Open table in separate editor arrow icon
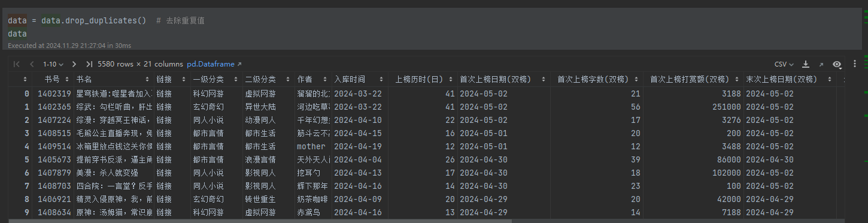This screenshot has height=223, width=868. pos(821,64)
